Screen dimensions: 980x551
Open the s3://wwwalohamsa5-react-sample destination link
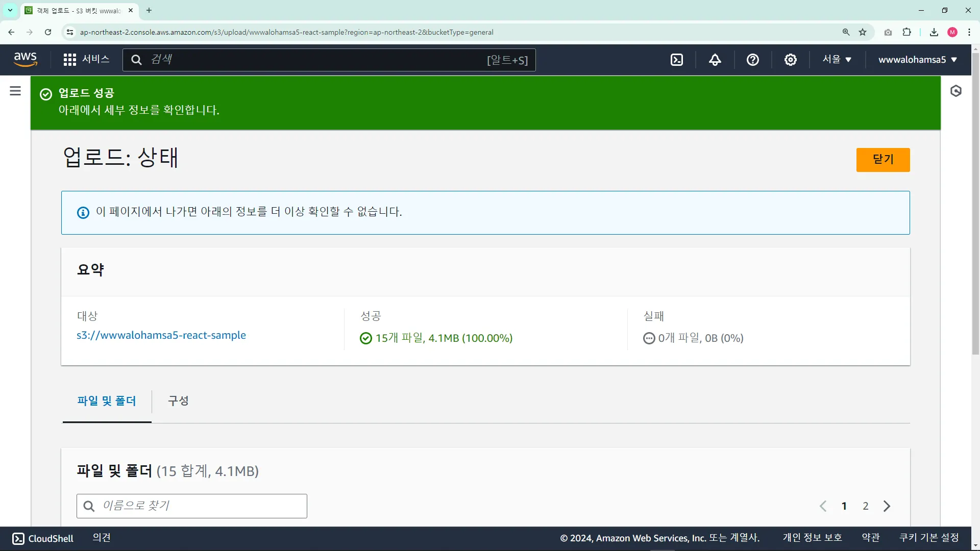pos(161,336)
